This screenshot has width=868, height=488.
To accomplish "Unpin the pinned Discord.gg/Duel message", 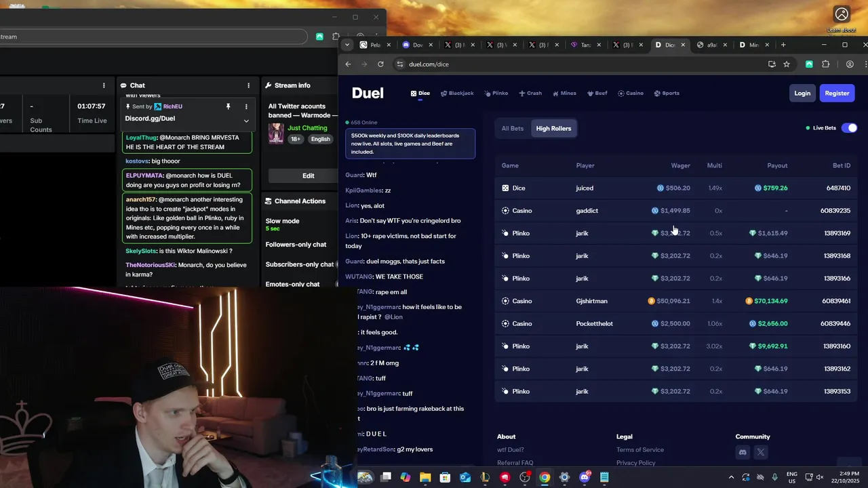I will coord(229,106).
